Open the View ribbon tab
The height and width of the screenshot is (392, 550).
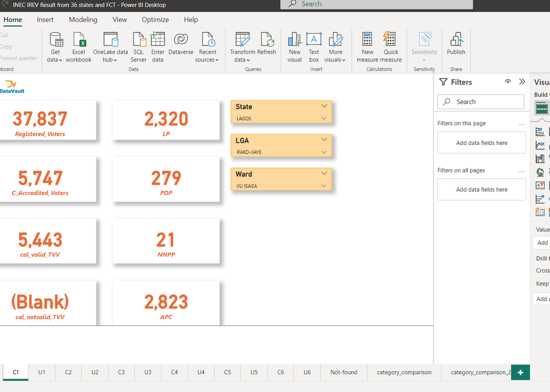[120, 20]
